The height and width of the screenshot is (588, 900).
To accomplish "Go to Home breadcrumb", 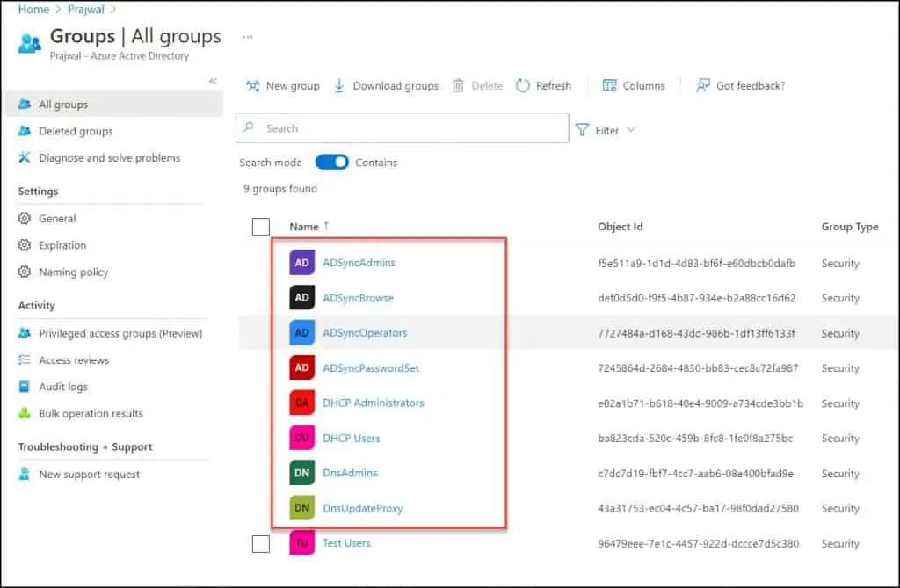I will pos(33,9).
